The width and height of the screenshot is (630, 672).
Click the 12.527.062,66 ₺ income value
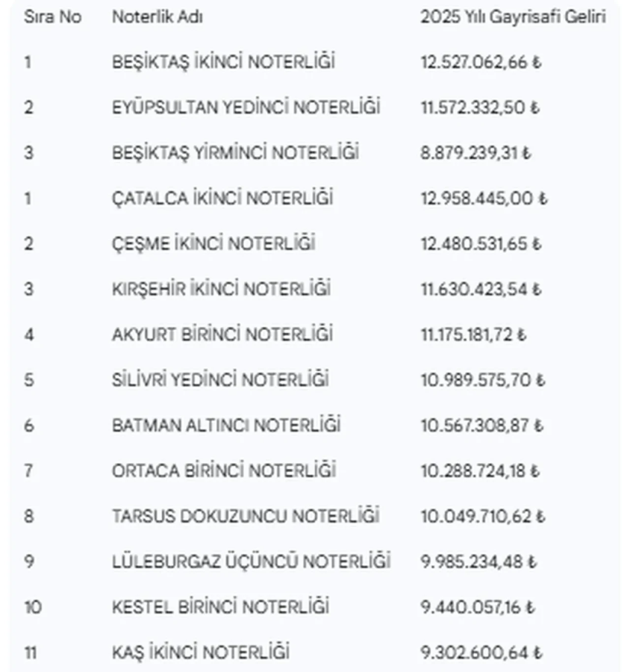click(x=480, y=62)
